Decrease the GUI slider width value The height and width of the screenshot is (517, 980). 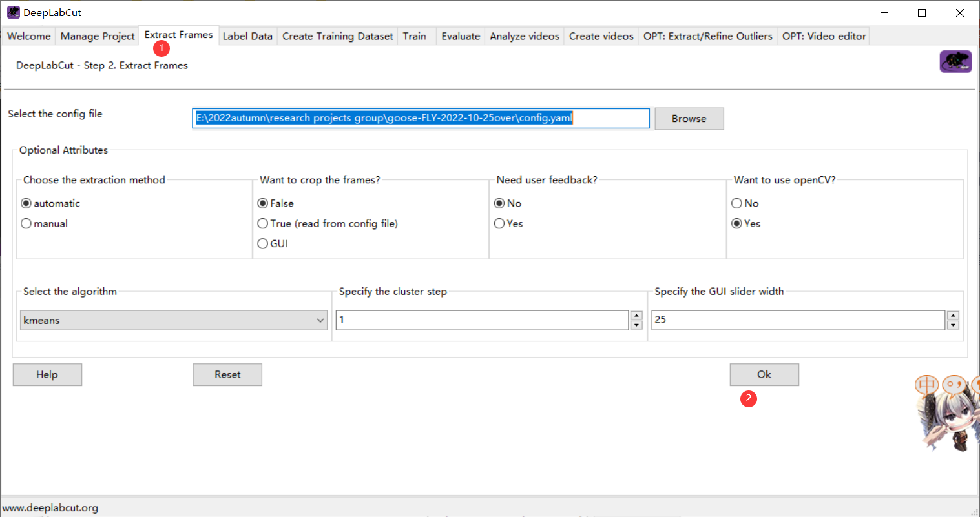953,325
